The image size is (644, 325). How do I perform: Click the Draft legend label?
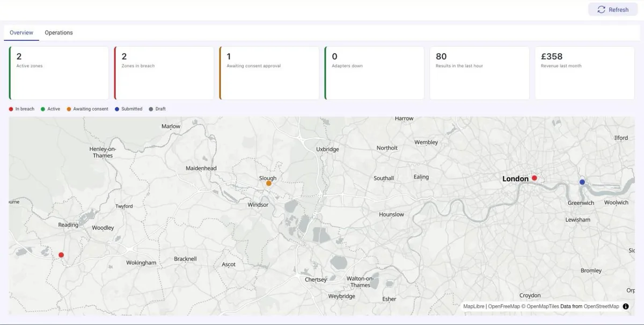(160, 109)
